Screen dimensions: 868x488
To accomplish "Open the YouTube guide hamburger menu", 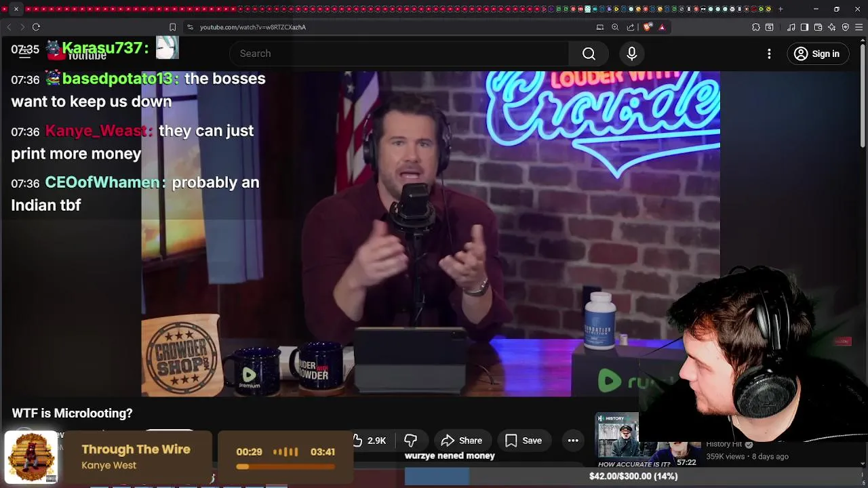I will (24, 54).
